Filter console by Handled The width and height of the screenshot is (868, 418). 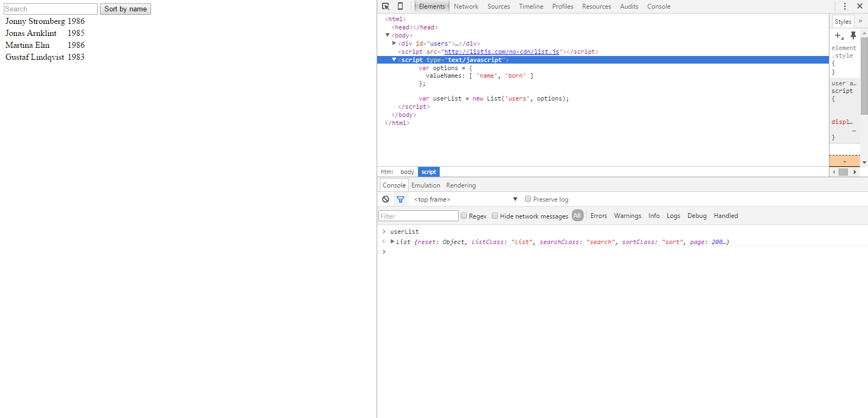[726, 216]
